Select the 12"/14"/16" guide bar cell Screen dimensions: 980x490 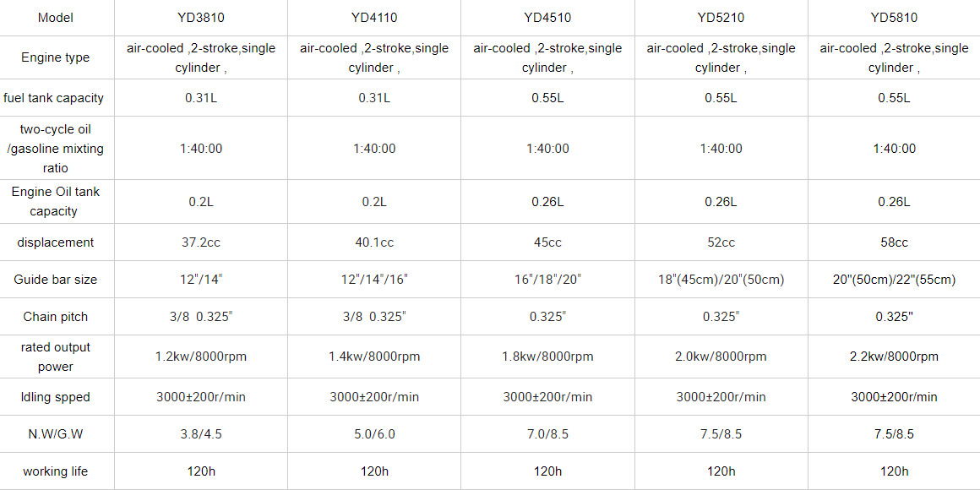[374, 280]
